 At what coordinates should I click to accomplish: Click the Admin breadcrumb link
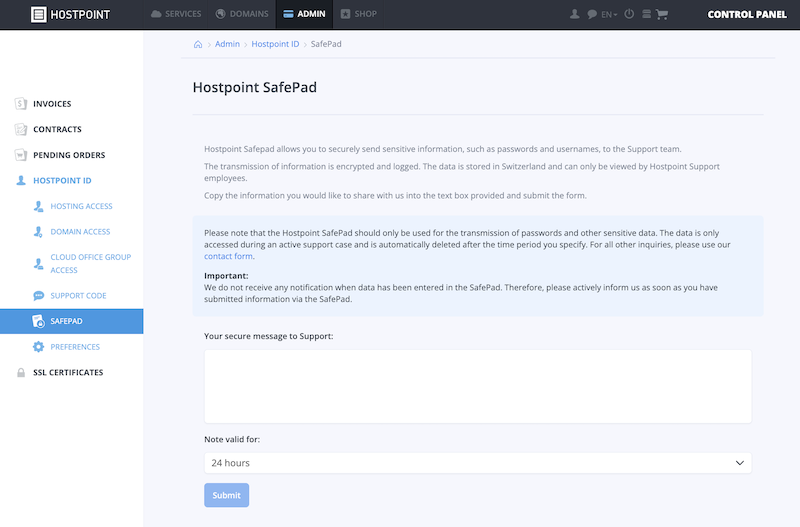(x=227, y=44)
